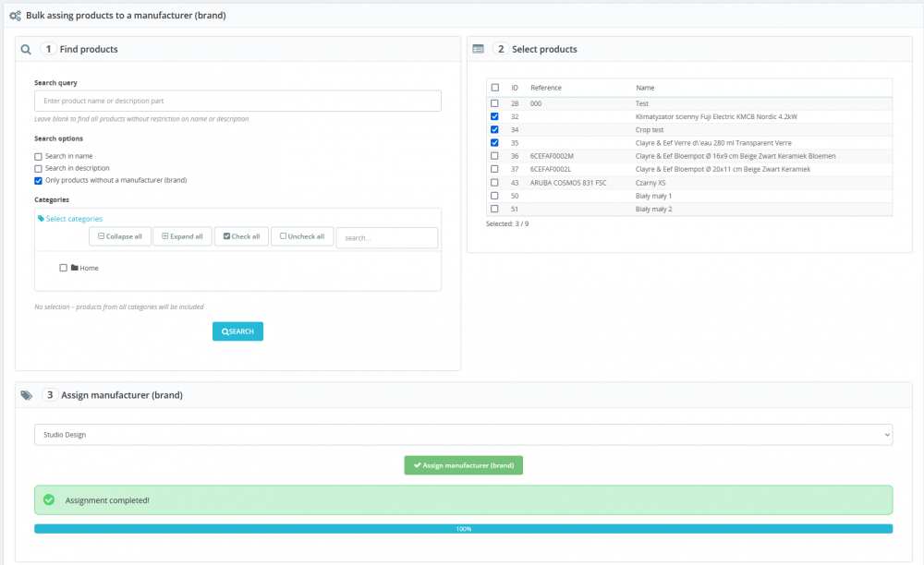Check product 50 Biały mały 1
924x565 pixels.
pyautogui.click(x=494, y=196)
